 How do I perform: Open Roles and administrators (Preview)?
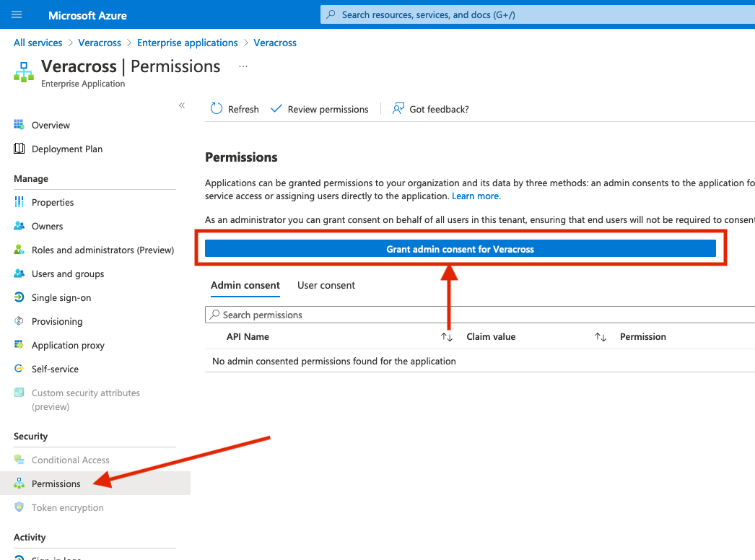click(x=102, y=250)
